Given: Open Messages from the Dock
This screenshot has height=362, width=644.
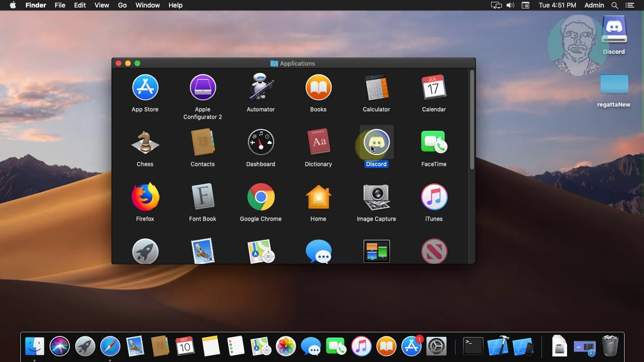Looking at the screenshot, I should [311, 346].
